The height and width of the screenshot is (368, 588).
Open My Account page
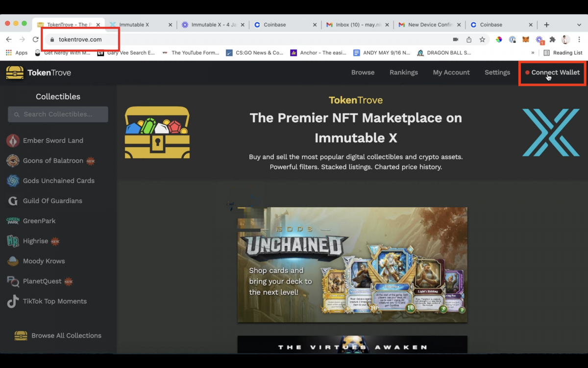(451, 72)
